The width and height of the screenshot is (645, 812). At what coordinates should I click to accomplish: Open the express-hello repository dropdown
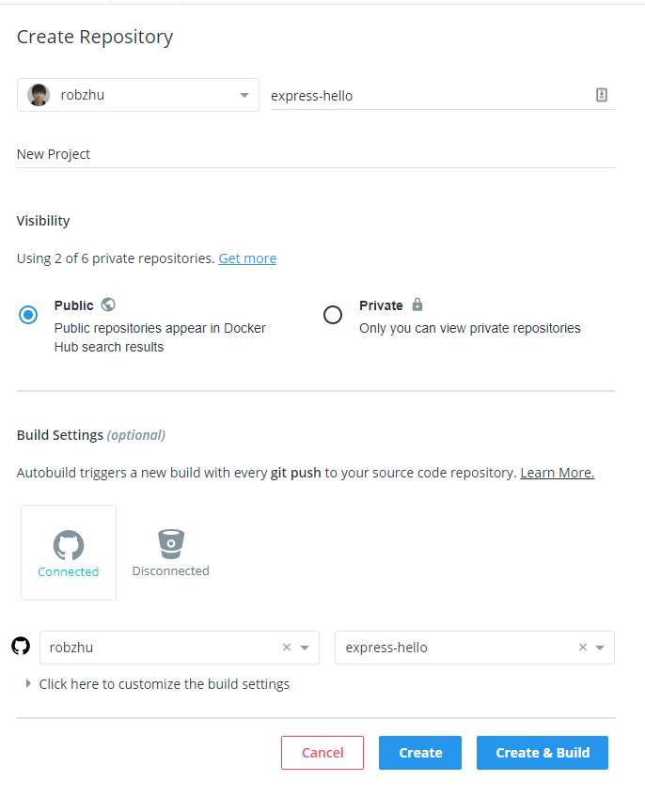tap(600, 647)
